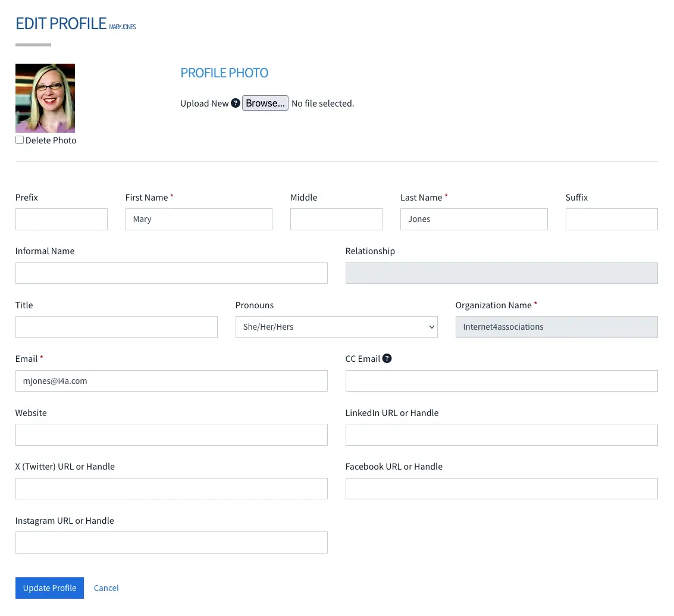Select the Title input field
This screenshot has height=616, width=674.
click(x=116, y=327)
